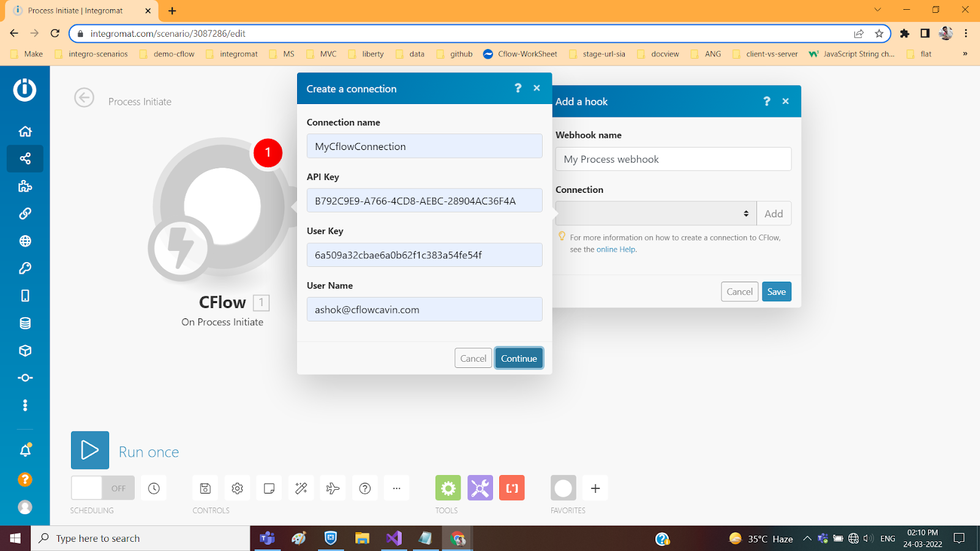Open the Integromat home icon in sidebar
The width and height of the screenshot is (980, 551).
(25, 132)
